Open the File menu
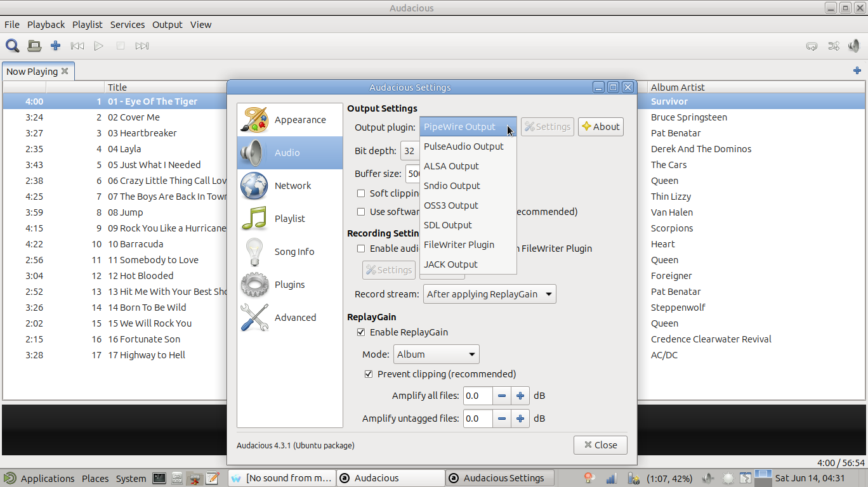This screenshot has width=868, height=487. click(x=12, y=25)
